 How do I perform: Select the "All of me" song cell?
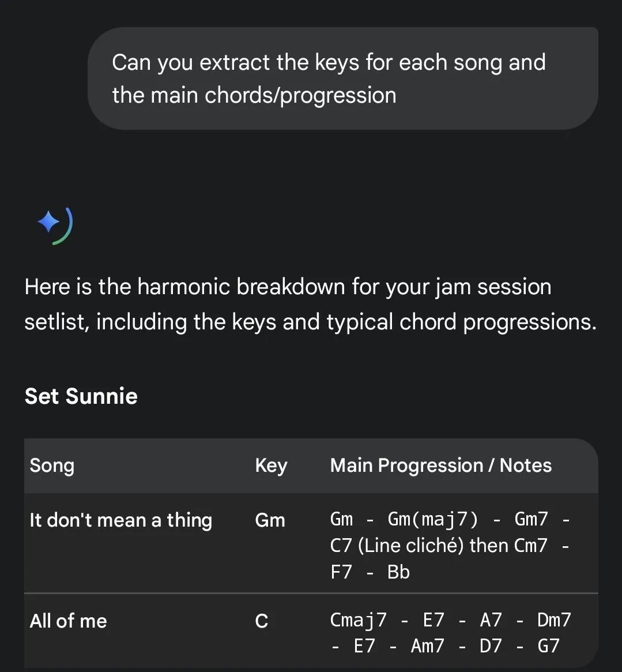point(68,621)
